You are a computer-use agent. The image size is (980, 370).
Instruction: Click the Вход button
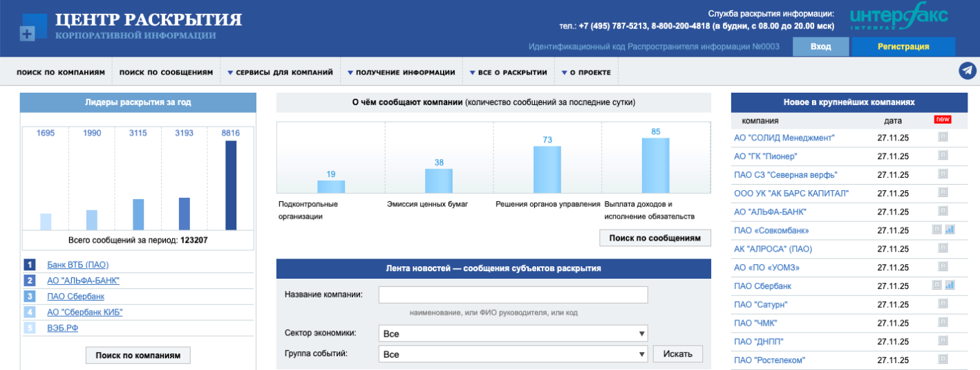(x=820, y=46)
